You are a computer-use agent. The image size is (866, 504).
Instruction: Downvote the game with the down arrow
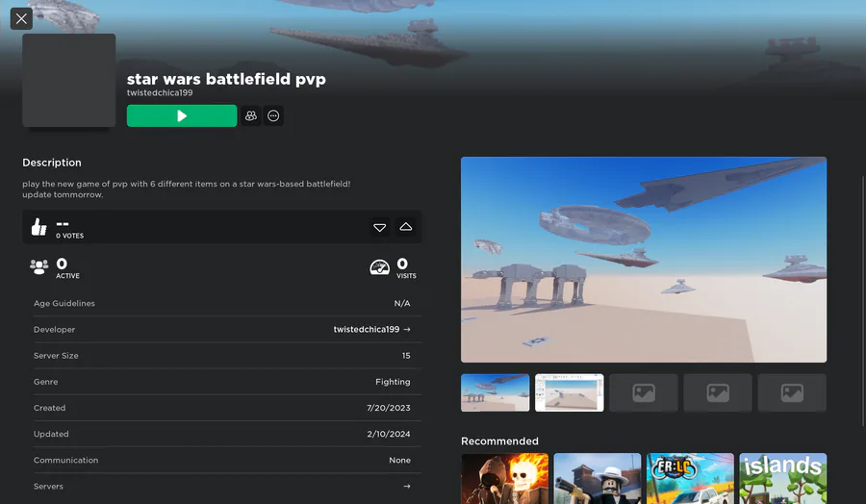(379, 227)
